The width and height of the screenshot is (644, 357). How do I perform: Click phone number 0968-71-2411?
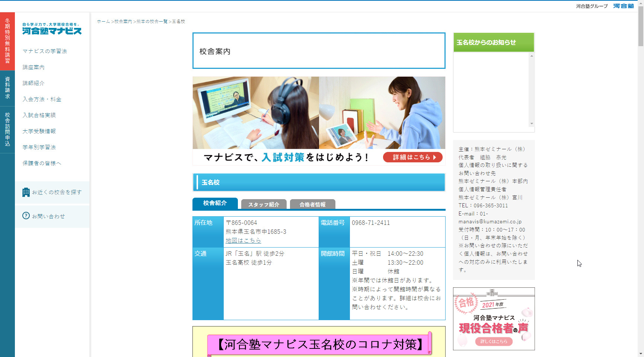coord(371,223)
